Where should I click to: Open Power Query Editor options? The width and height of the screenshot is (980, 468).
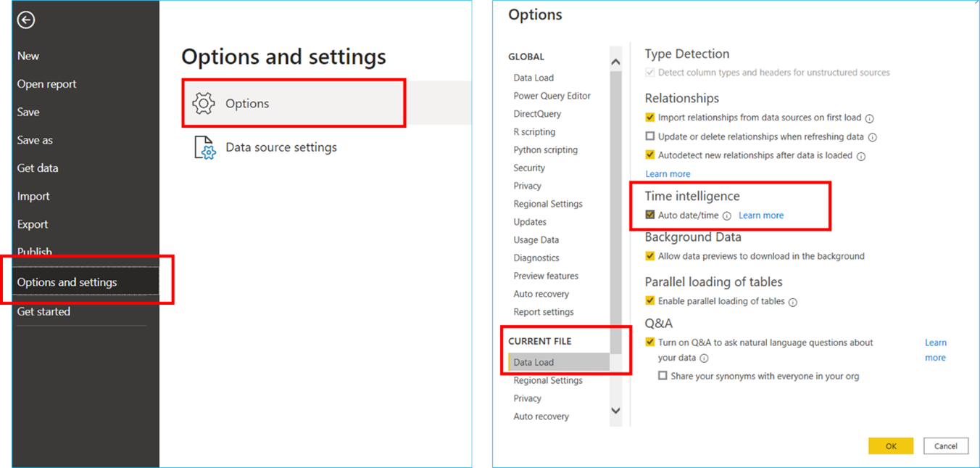pos(552,96)
